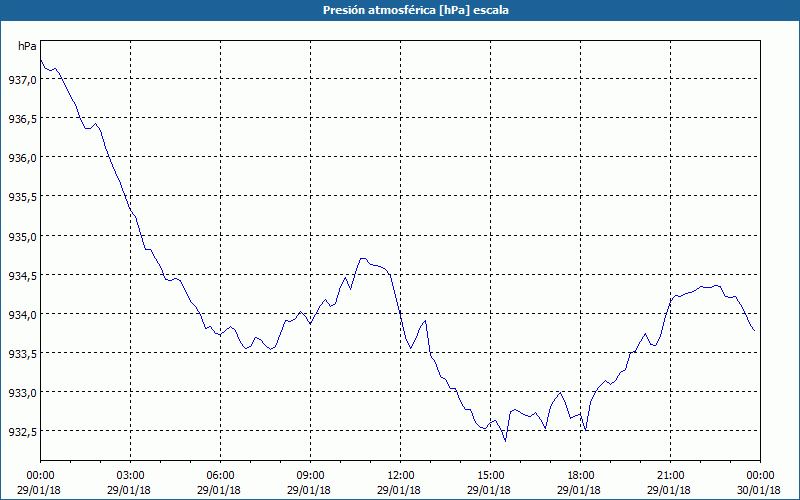Click the 09:00 time axis label
The width and height of the screenshot is (800, 500).
coord(310,476)
